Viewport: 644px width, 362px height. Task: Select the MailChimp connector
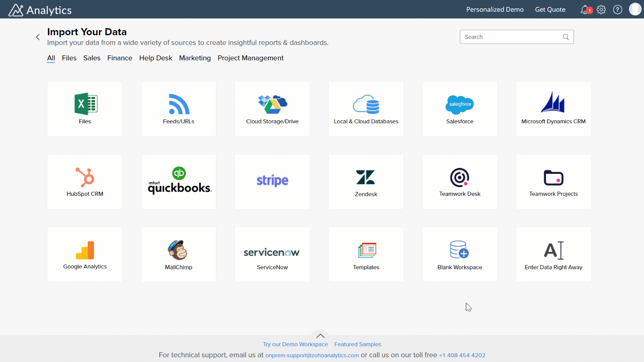coord(179,254)
